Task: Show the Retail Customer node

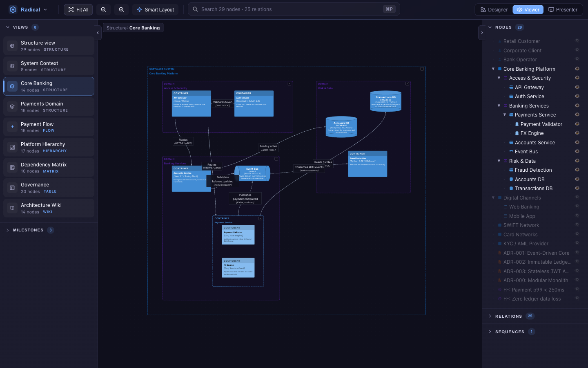Action: pos(577,40)
